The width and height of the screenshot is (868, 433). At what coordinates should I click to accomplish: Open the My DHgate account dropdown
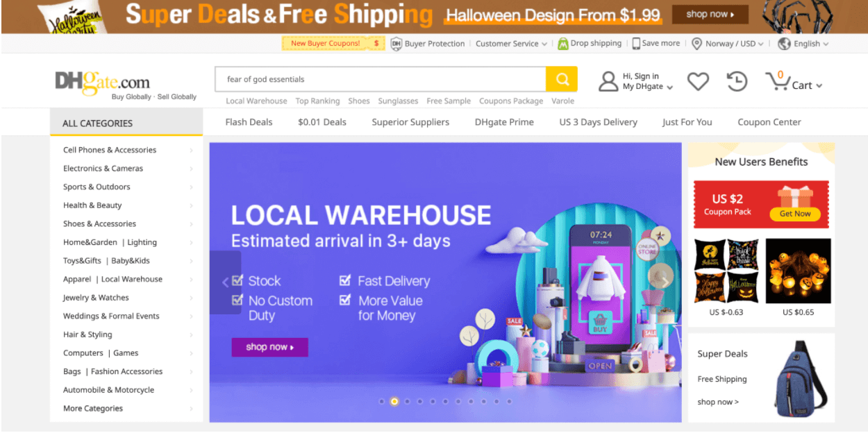click(648, 87)
